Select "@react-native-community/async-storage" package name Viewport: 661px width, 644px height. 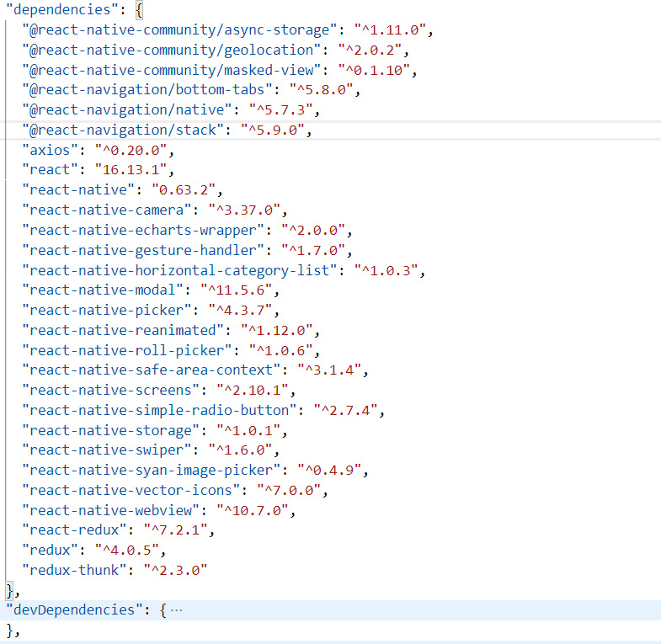pyautogui.click(x=179, y=30)
